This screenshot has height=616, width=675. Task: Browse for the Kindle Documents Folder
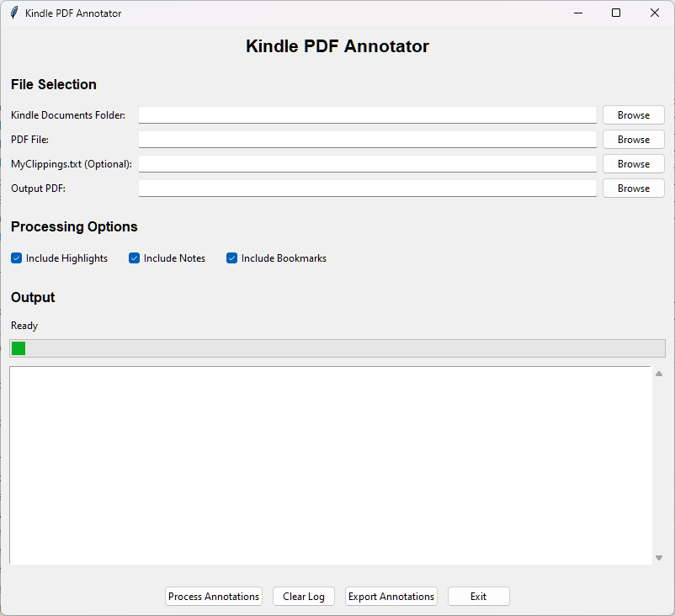pos(633,115)
